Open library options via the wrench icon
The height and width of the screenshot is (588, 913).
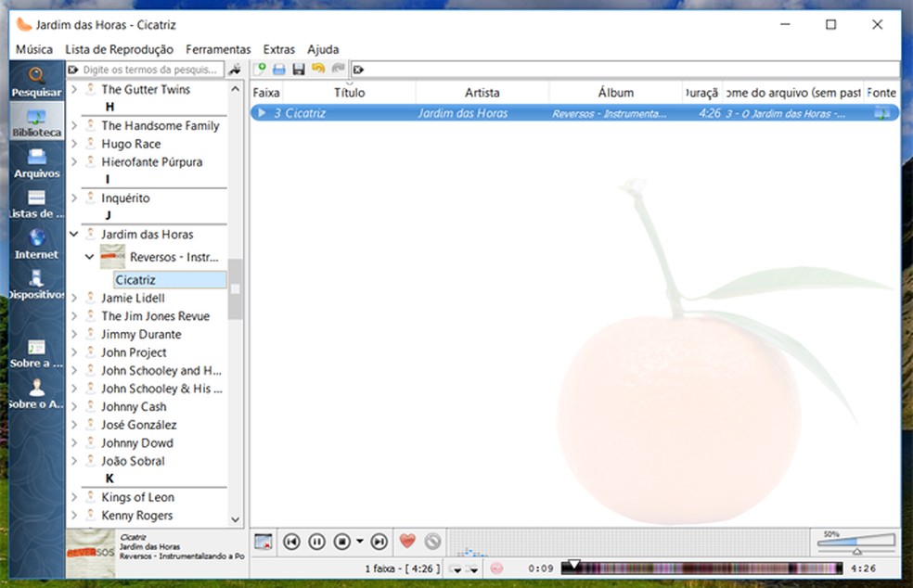coord(235,70)
